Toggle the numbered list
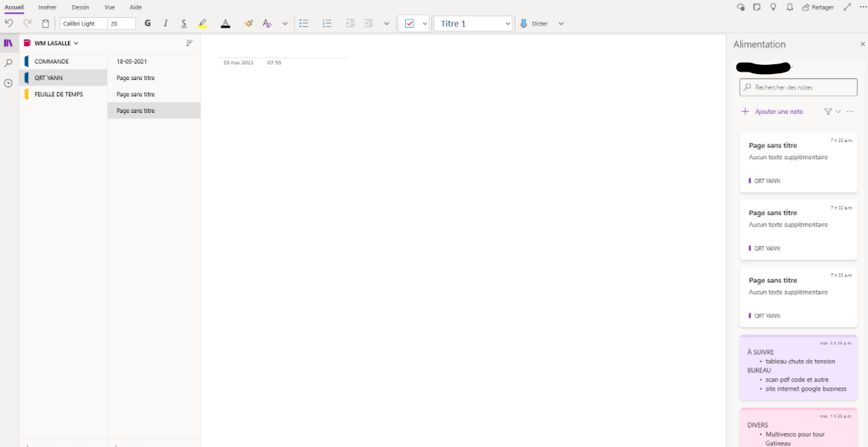The height and width of the screenshot is (447, 868). pyautogui.click(x=327, y=23)
